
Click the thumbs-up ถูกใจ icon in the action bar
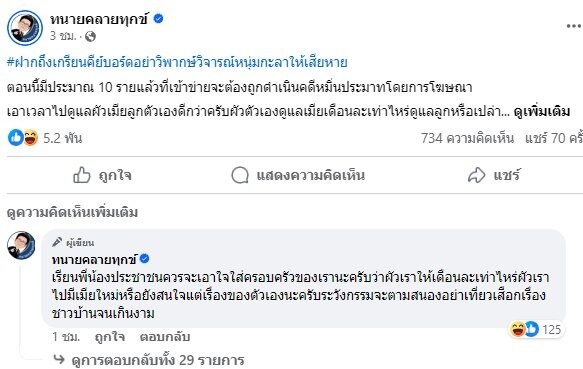click(81, 175)
